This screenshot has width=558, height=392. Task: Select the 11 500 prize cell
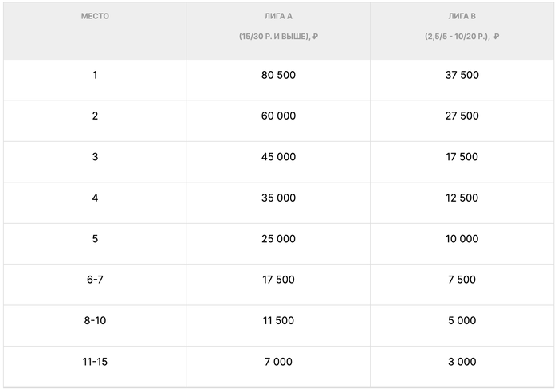point(278,321)
